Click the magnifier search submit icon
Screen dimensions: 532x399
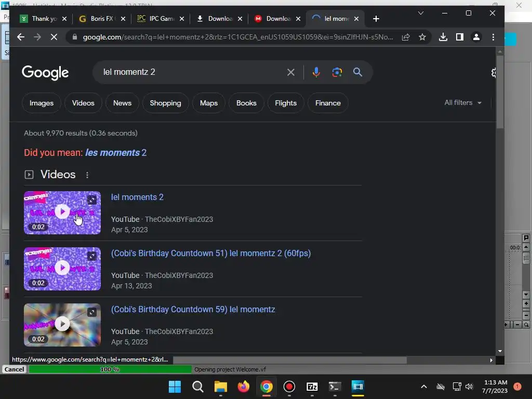[357, 72]
